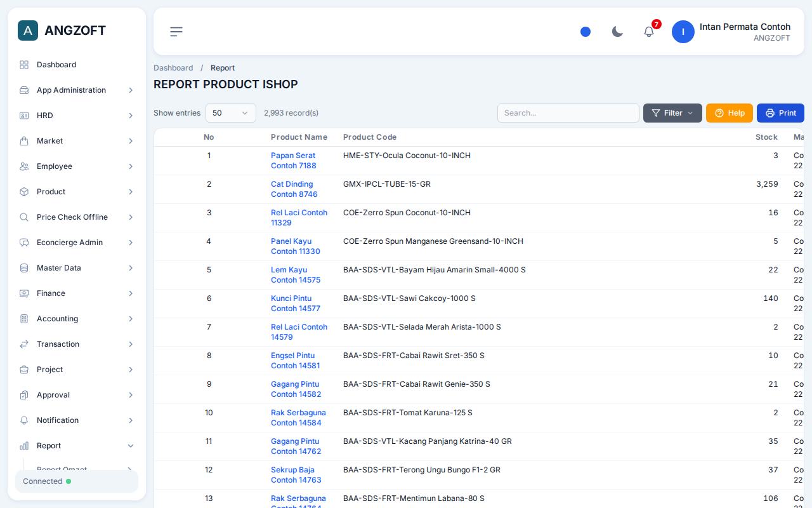This screenshot has width=812, height=508.
Task: Focus the Search input field
Action: coord(568,113)
